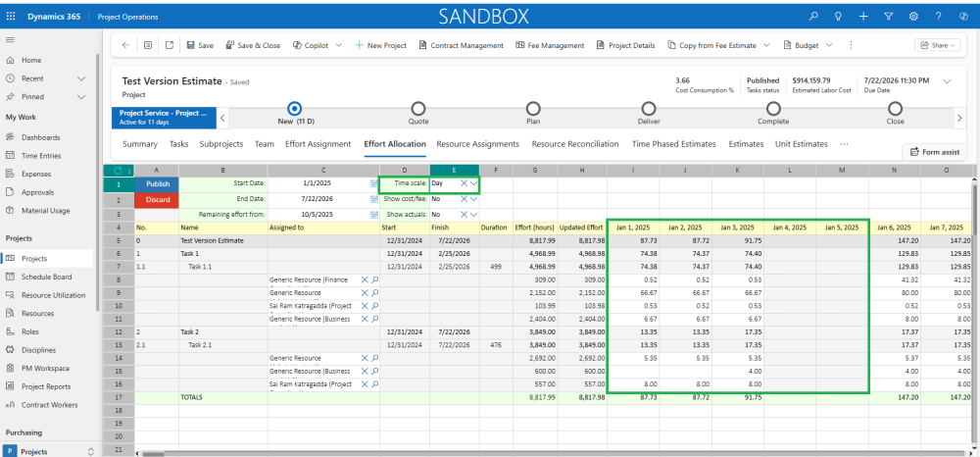Select the Deliver stage circle
Image resolution: width=980 pixels, height=457 pixels.
coord(648,108)
